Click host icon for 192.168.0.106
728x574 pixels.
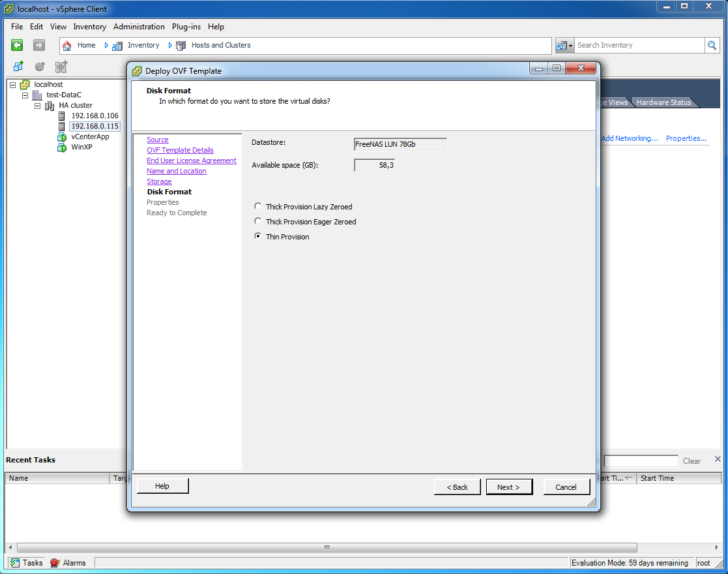point(61,115)
